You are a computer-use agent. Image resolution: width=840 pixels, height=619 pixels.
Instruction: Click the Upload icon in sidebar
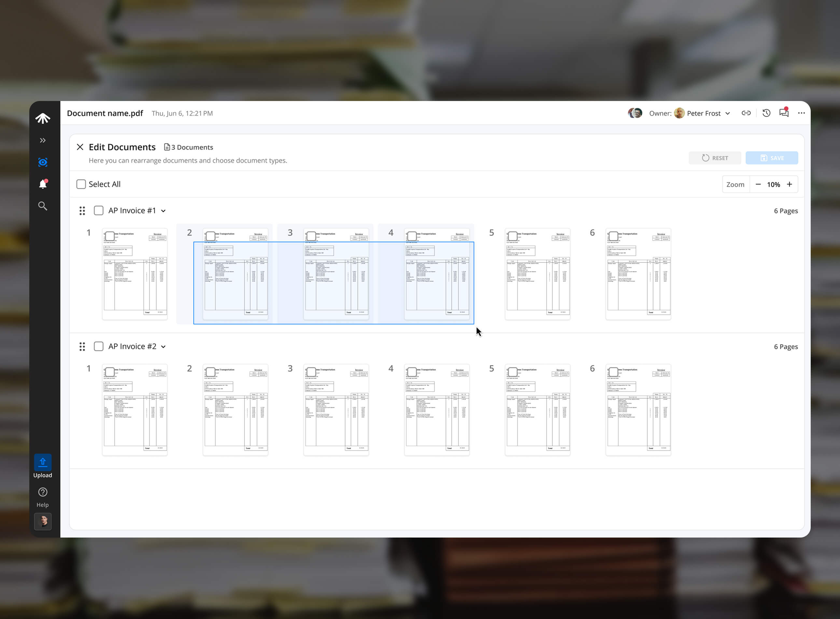point(43,462)
